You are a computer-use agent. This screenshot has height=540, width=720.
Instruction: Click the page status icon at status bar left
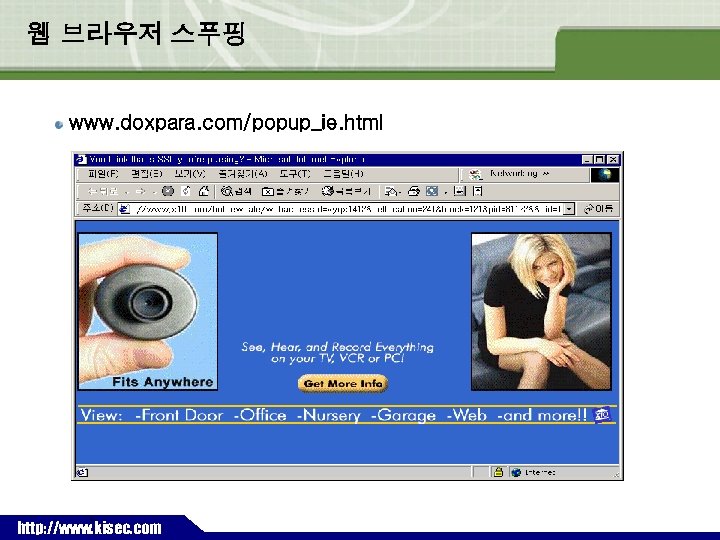coord(82,472)
